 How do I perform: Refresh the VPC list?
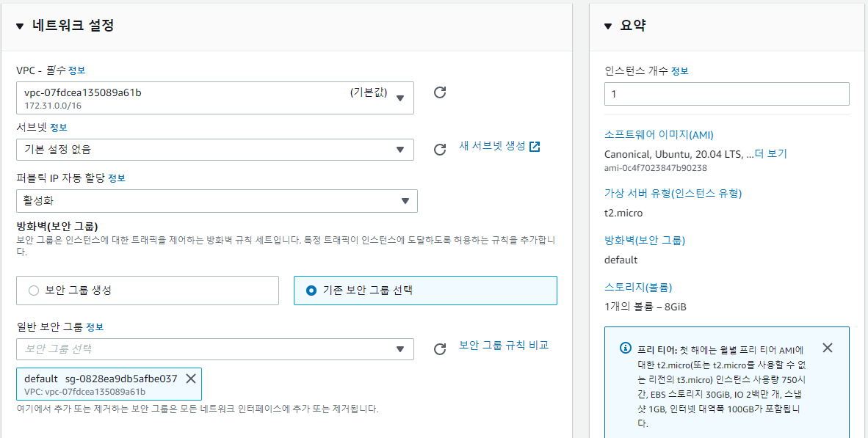pos(440,92)
